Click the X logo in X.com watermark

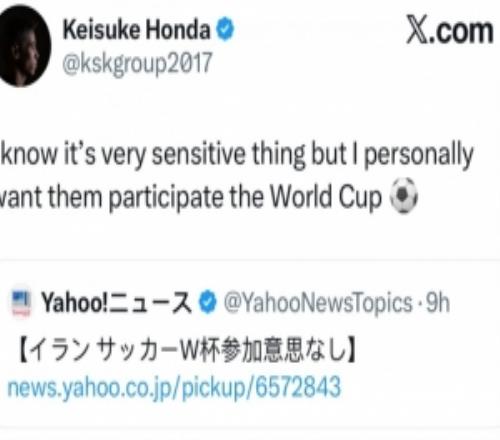pos(417,31)
